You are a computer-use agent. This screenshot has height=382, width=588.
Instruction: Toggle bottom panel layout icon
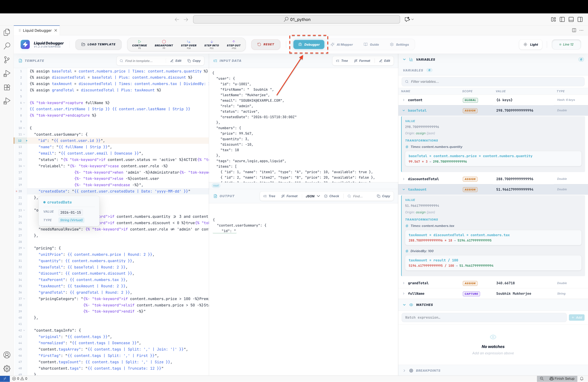tap(571, 19)
